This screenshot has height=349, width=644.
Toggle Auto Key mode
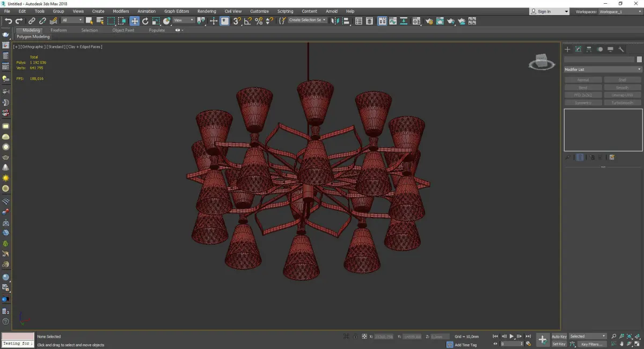[x=559, y=337]
